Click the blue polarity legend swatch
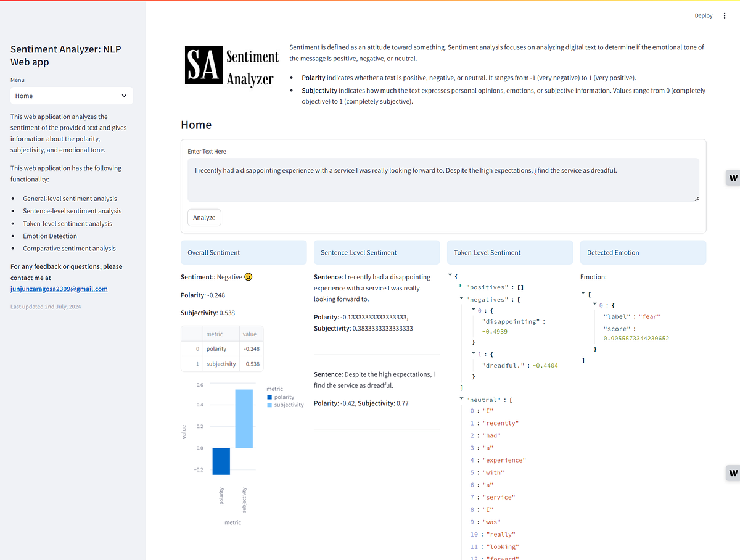The width and height of the screenshot is (740, 560). point(269,397)
